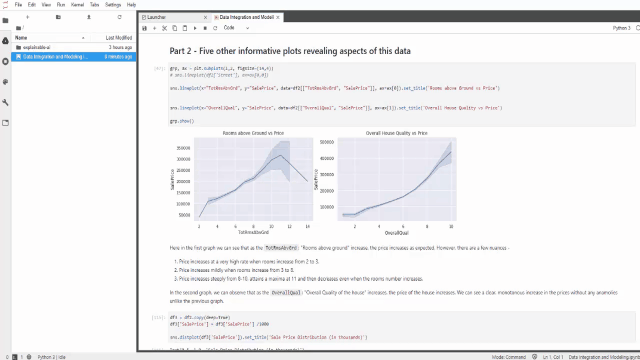Open the wrench Cell Tools panel
The height and width of the screenshot is (360, 640).
point(5,102)
